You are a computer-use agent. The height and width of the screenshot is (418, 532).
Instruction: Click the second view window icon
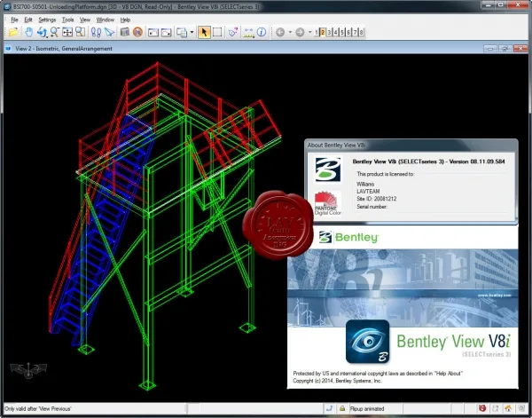(167, 33)
